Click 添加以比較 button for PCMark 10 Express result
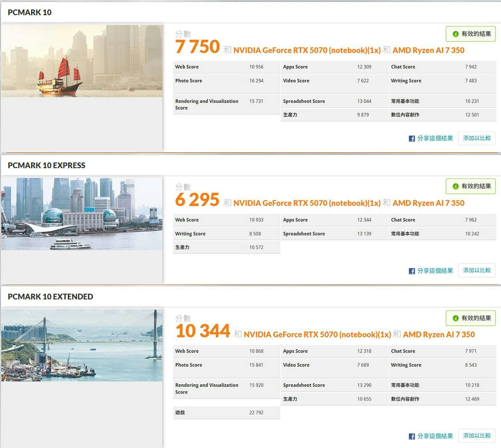 tap(477, 270)
